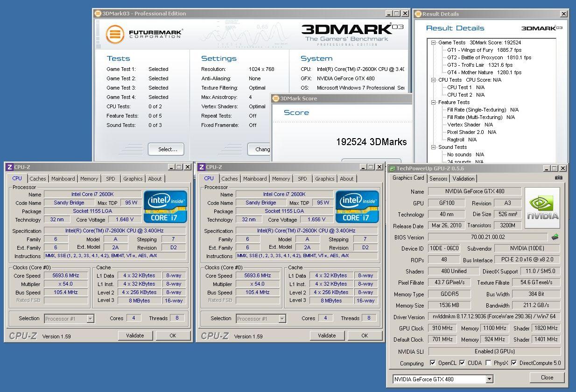Click the BIOS save chip icon in GPU-Z
576x392 pixels.
tap(555, 237)
